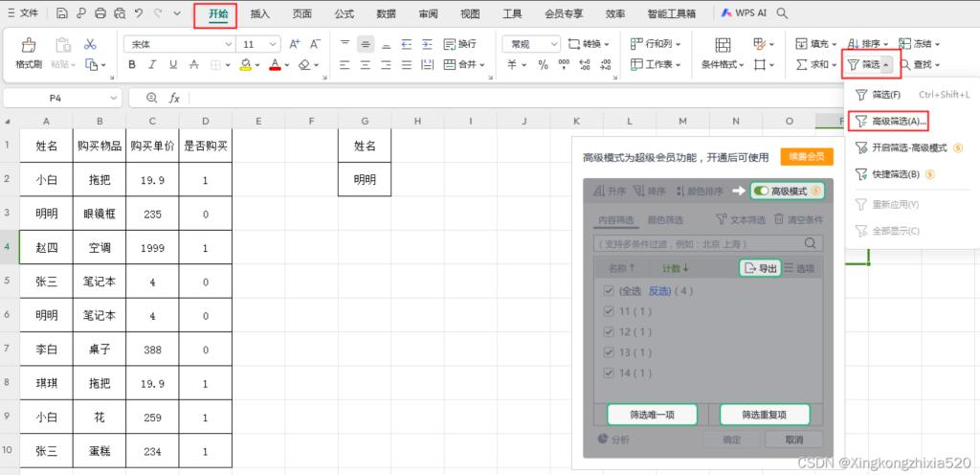
Task: Uncheck the 12 ( 1 ) checkbox
Action: pyautogui.click(x=609, y=331)
